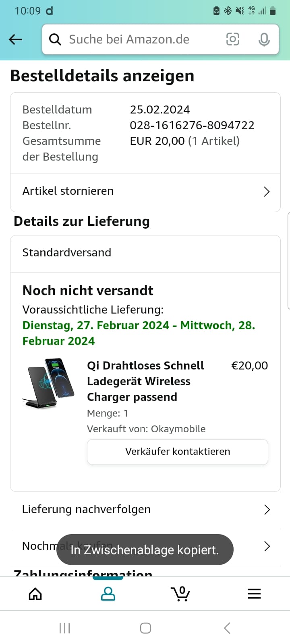Screen dimensions: 290x644
Task: Open Nochmals kaufen row chevron
Action: pos(267,546)
